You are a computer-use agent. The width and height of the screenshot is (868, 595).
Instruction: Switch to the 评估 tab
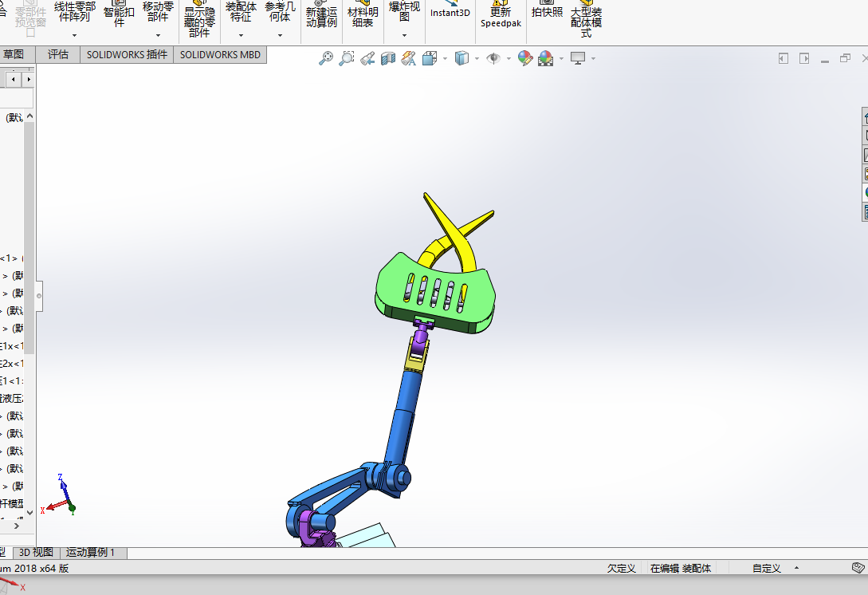[58, 54]
